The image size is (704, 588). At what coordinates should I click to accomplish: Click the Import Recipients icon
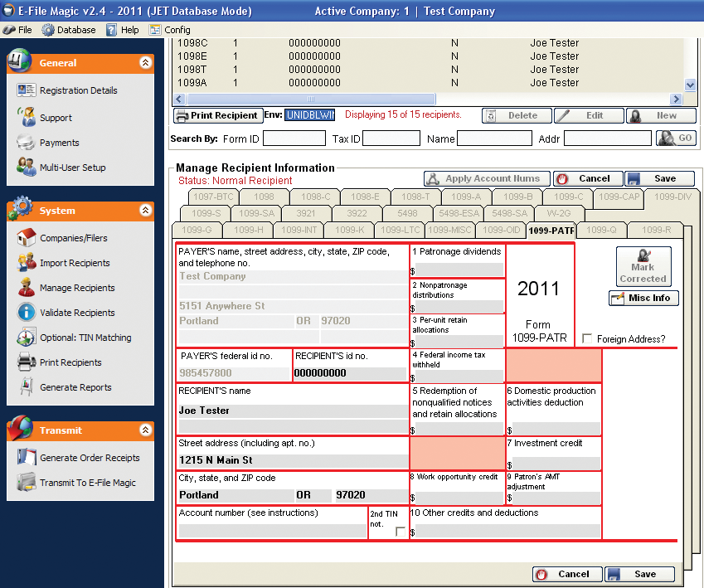pos(27,263)
